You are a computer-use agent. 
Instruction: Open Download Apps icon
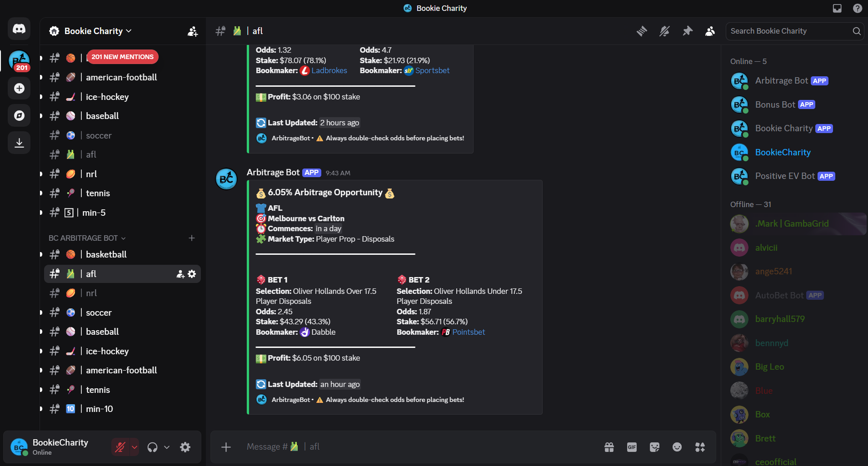click(x=19, y=143)
